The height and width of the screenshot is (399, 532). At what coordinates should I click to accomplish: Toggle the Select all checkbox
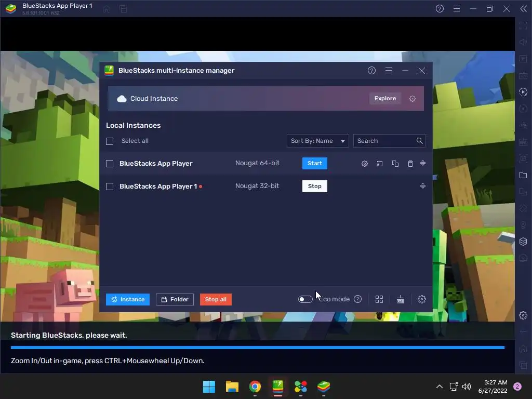coord(110,141)
